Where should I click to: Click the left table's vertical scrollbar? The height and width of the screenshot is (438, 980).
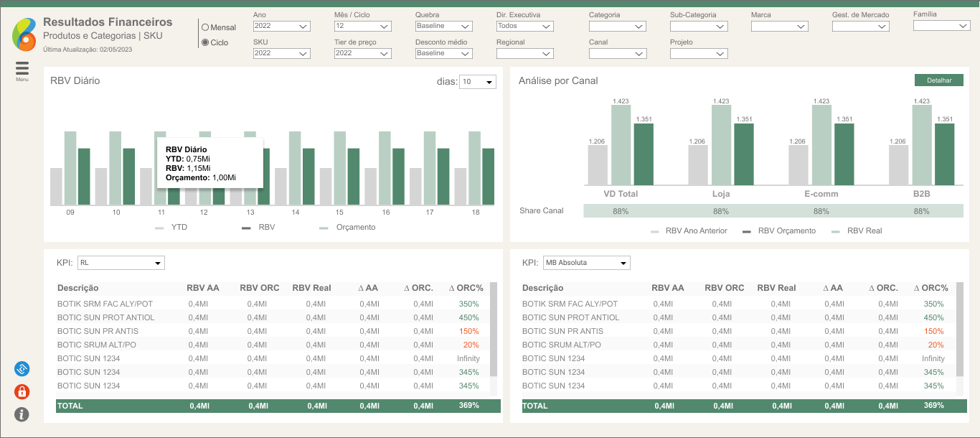(x=494, y=328)
